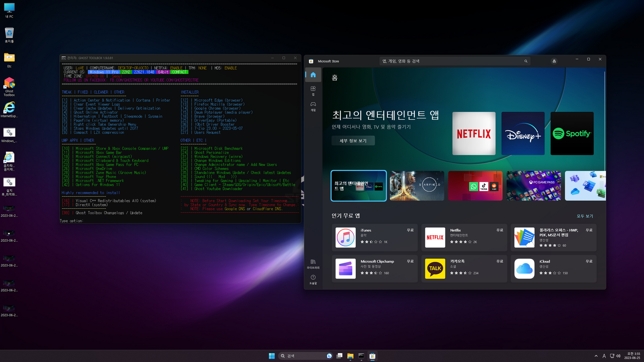The image size is (644, 362).
Task: Click option [22] Microsoft Disk Benchmark line
Action: 212,149
